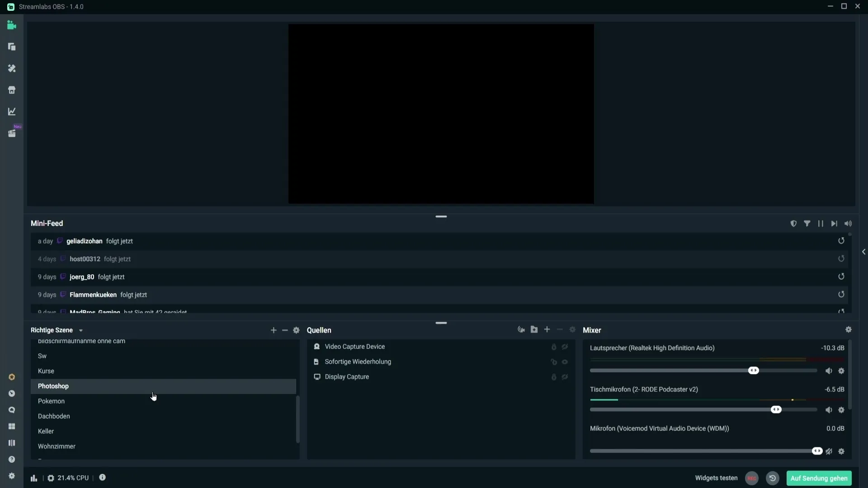
Task: Select the Sofortige Wiederholung source
Action: 441,362
